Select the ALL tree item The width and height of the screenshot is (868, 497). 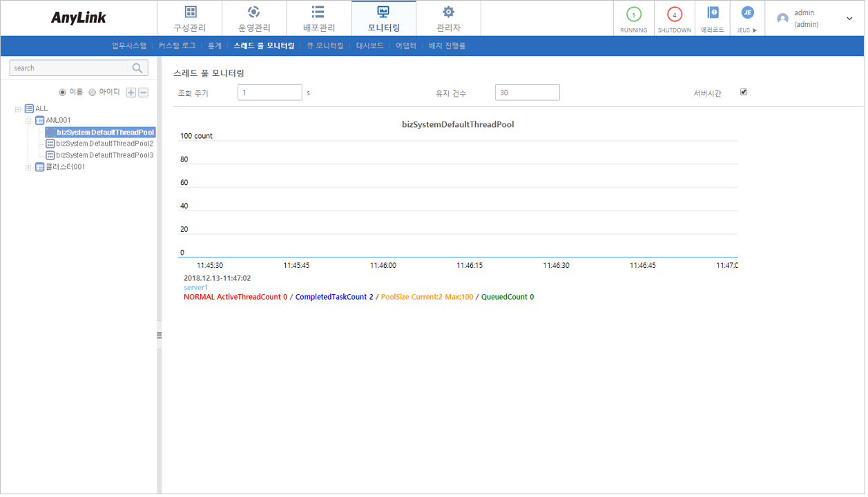(41, 109)
